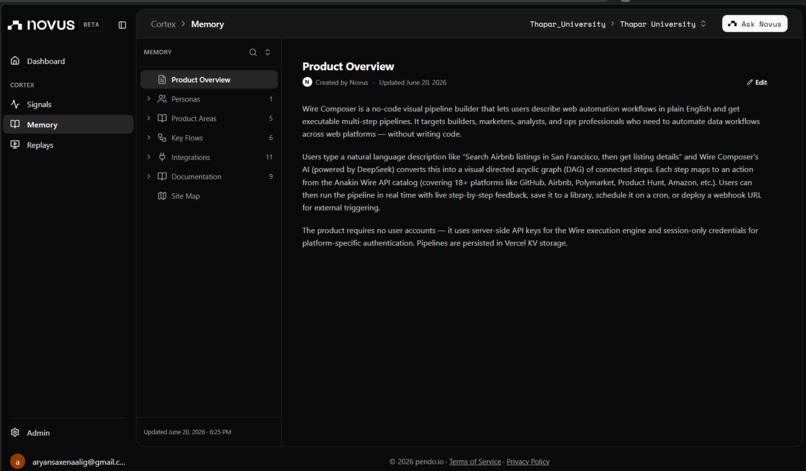The image size is (806, 471).
Task: Click the Documentation count 9
Action: [271, 176]
